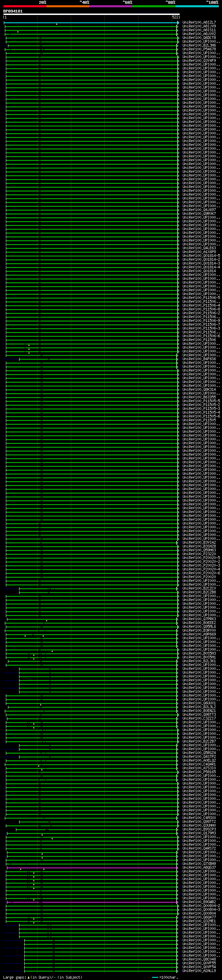Screen dimensions: 222x980
Task: Select the UniRef100_P11506-6 label
Action: coord(201,336)
